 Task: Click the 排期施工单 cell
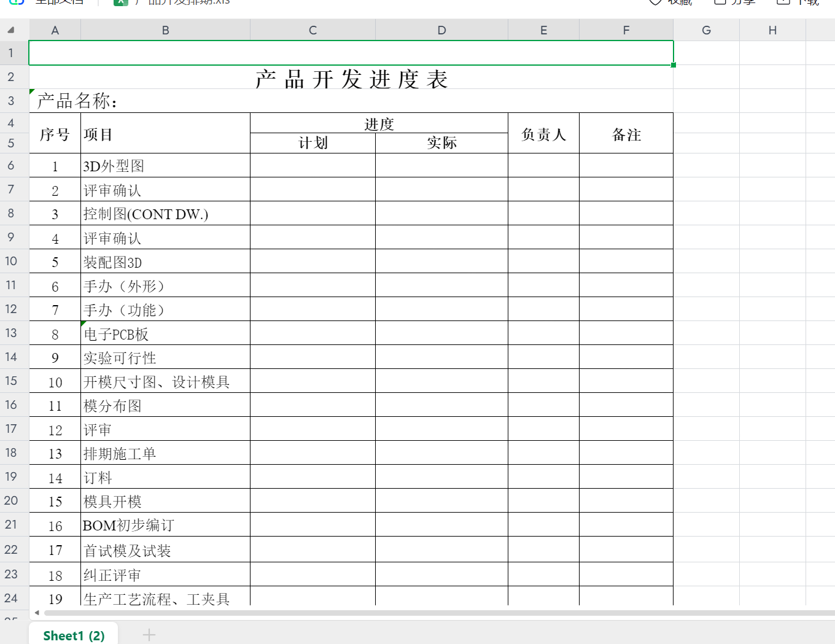[x=166, y=453]
